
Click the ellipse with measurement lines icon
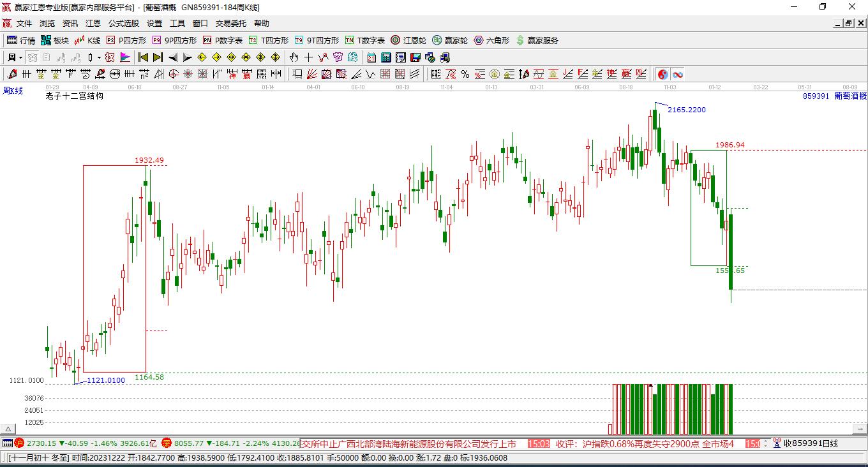(x=115, y=75)
